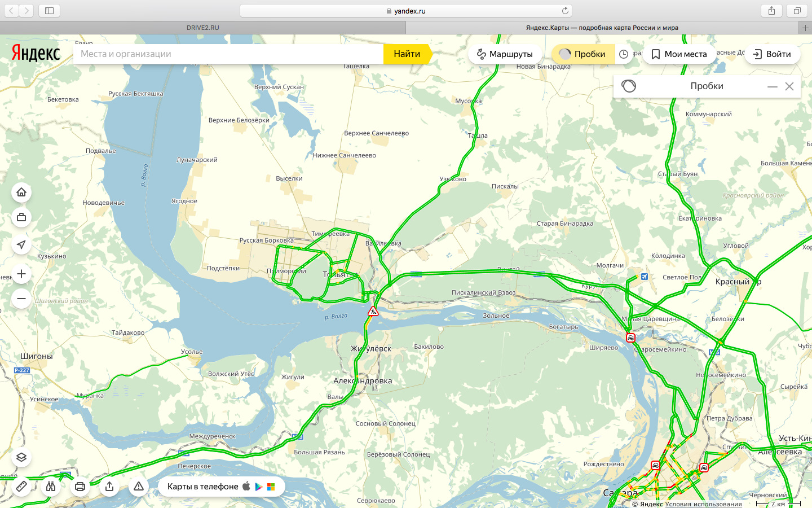Screen dimensions: 812x508
Task: Zoom out with the minus button
Action: [x=21, y=299]
